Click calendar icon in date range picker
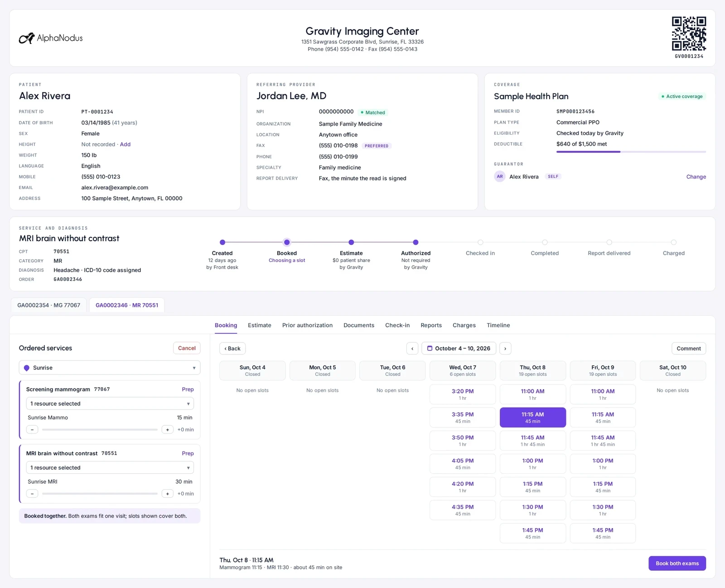The height and width of the screenshot is (588, 725). (x=430, y=348)
